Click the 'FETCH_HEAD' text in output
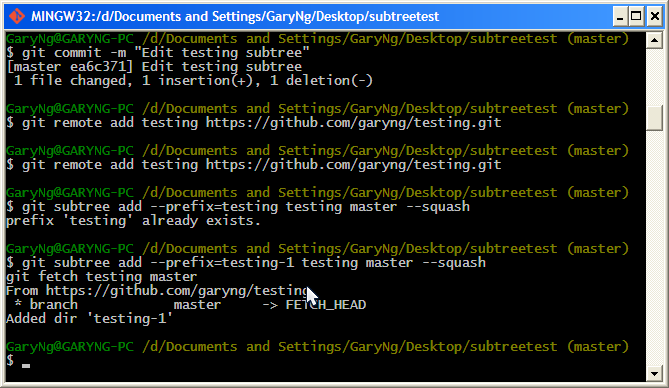This screenshot has width=669, height=388. (326, 305)
